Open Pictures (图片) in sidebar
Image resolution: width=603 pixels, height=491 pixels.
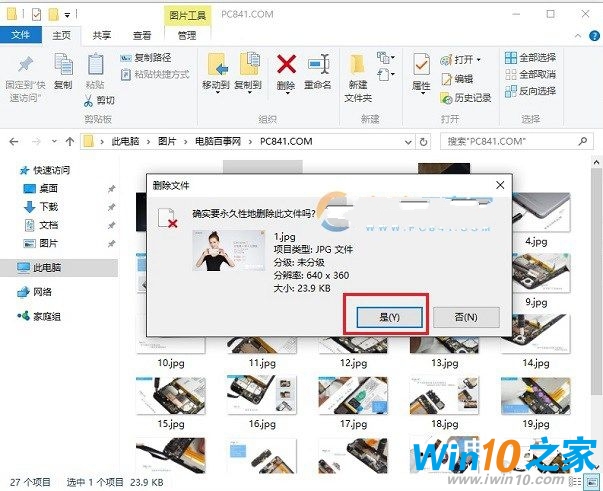click(x=41, y=243)
